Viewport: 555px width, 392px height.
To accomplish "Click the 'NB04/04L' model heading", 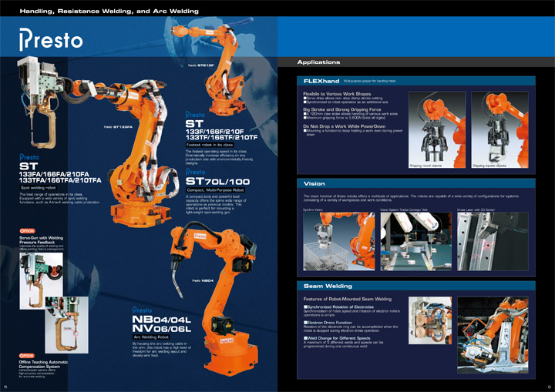I will (x=161, y=320).
